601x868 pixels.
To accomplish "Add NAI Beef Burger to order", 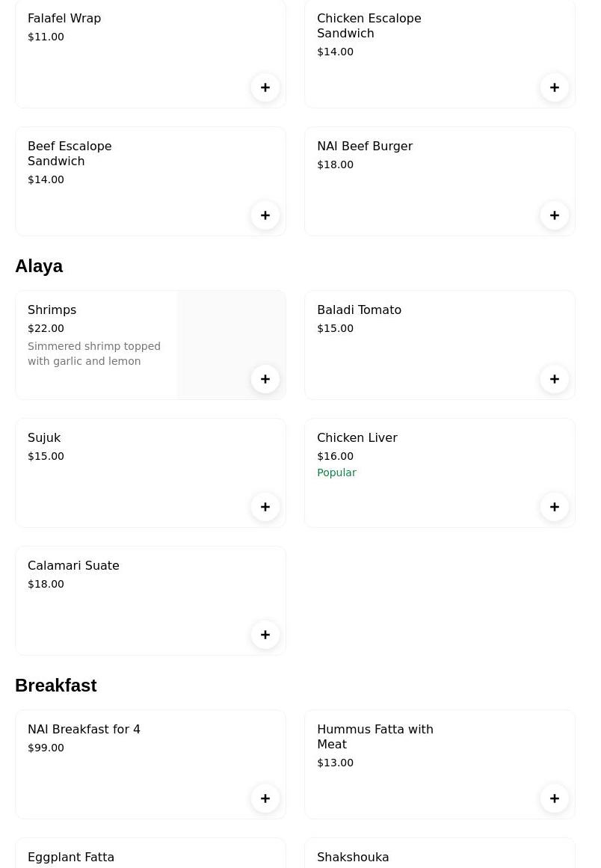I will coord(555,215).
